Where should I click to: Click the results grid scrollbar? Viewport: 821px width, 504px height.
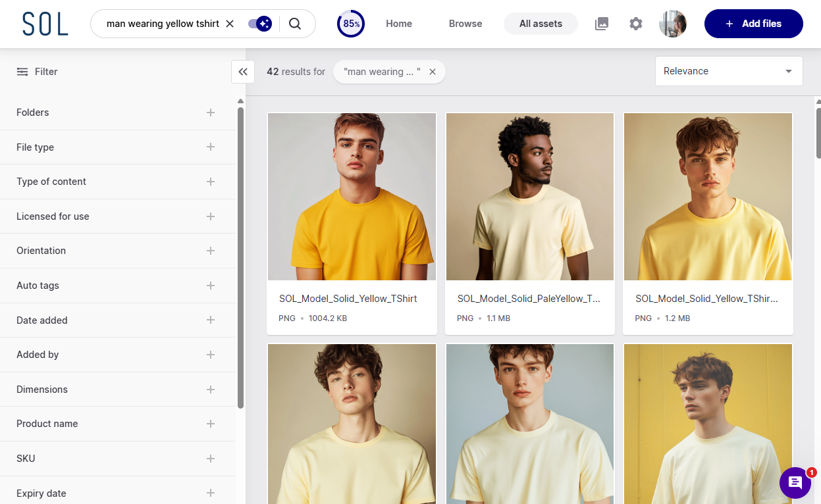click(x=818, y=132)
